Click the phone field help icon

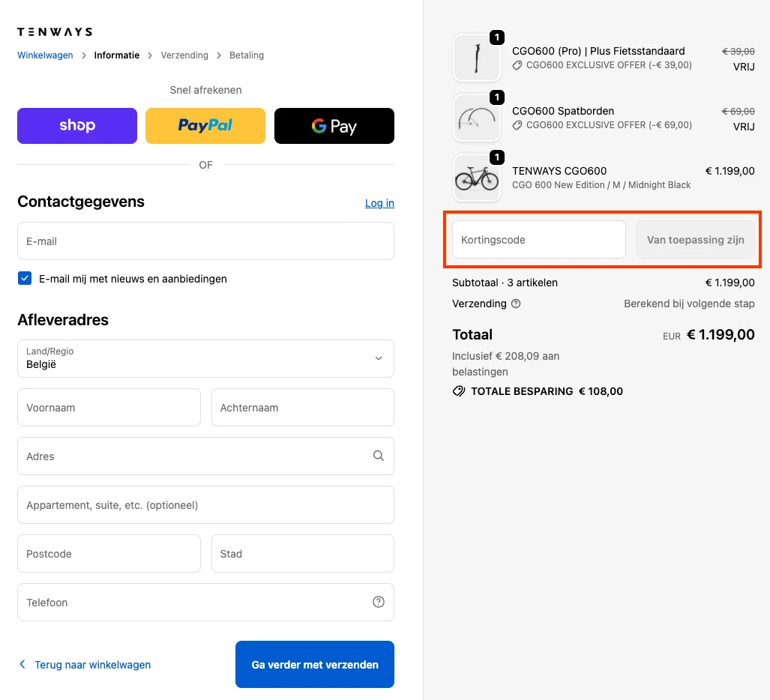tap(379, 602)
